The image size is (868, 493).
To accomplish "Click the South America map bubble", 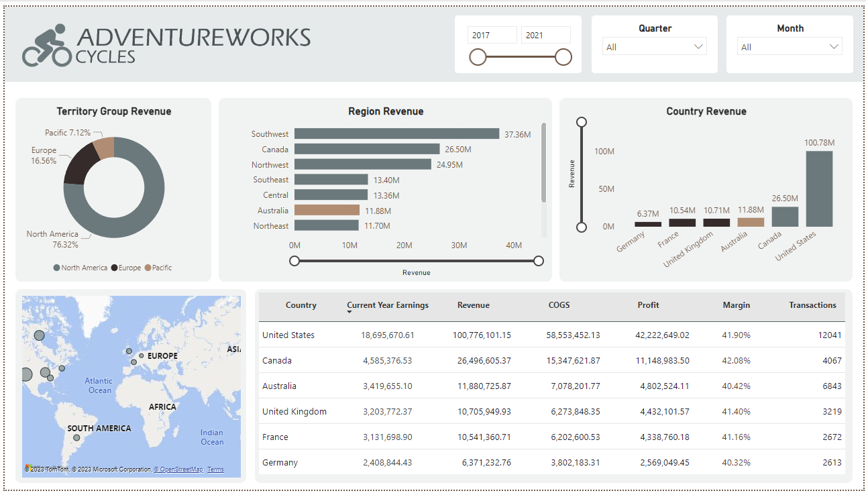I will coord(76,437).
